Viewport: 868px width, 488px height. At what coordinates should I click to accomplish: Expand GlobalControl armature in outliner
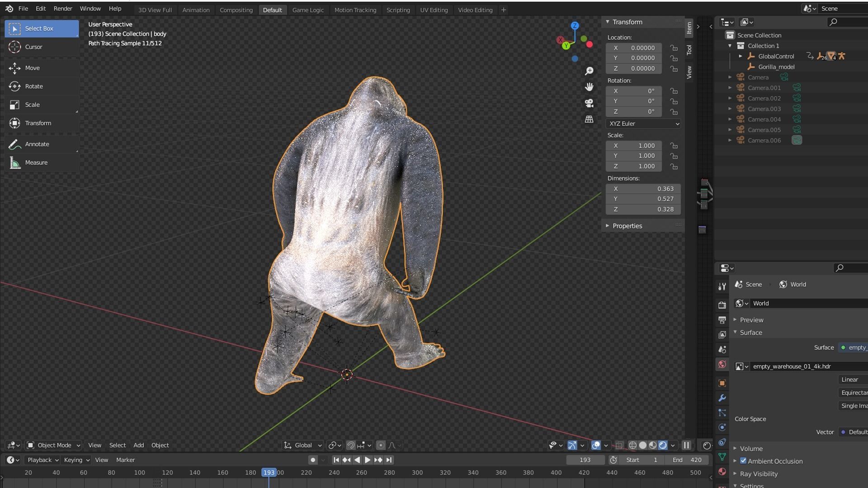741,56
